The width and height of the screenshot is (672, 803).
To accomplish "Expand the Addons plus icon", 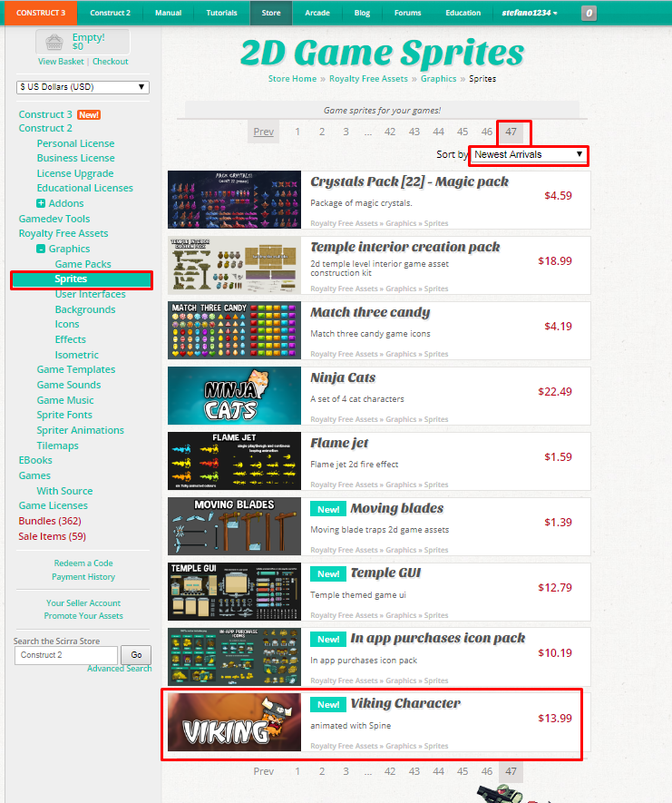I will click(41, 203).
